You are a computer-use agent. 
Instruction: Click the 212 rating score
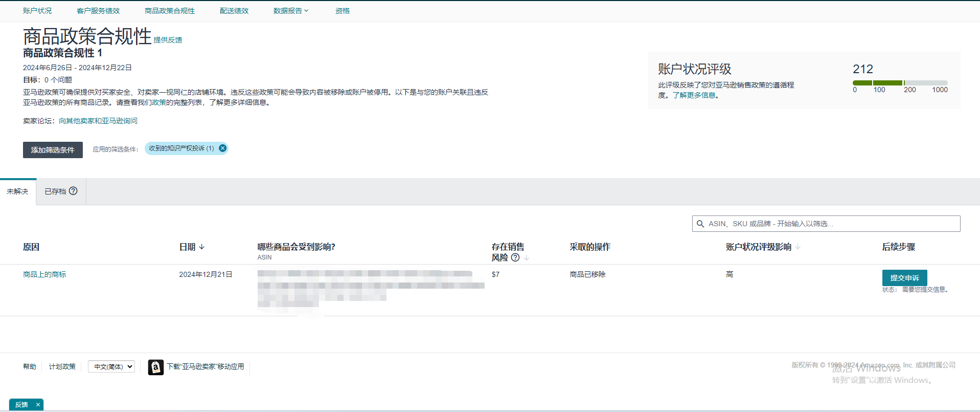863,69
